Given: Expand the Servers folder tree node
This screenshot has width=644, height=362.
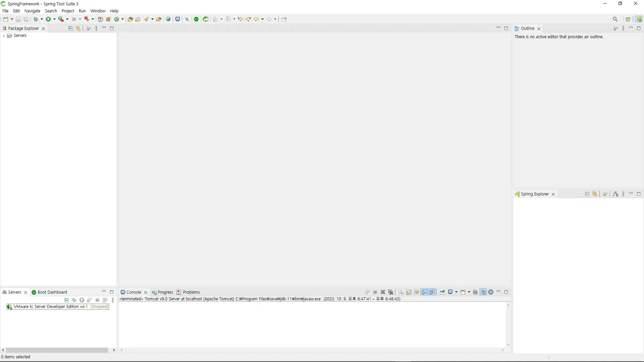Looking at the screenshot, I should click(x=3, y=36).
